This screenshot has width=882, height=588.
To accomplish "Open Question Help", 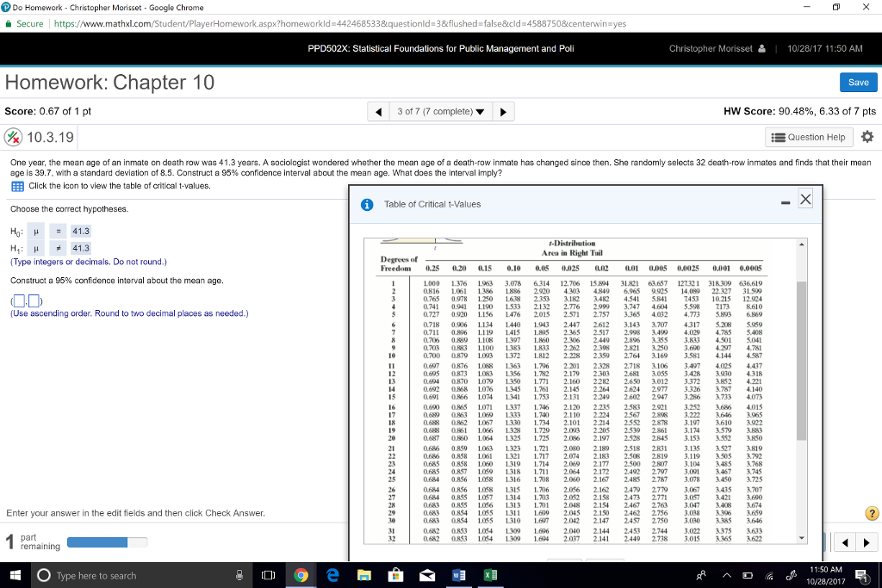I will 808,137.
